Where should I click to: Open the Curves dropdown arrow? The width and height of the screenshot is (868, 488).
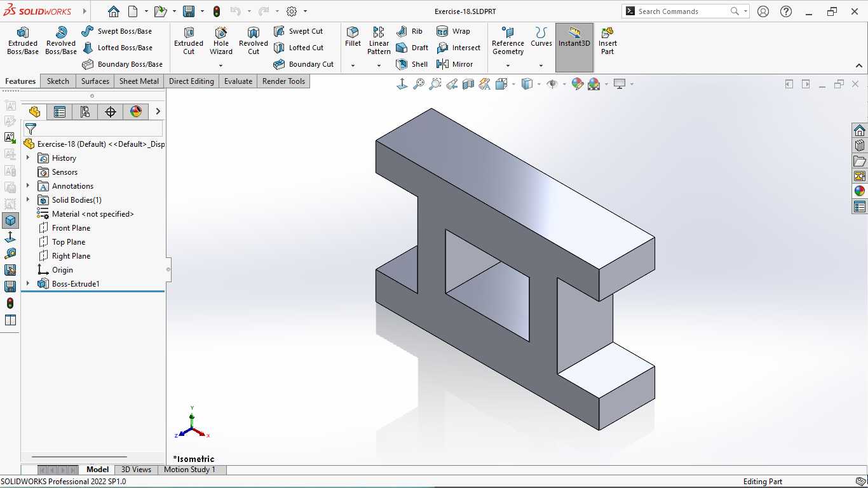[x=541, y=65]
